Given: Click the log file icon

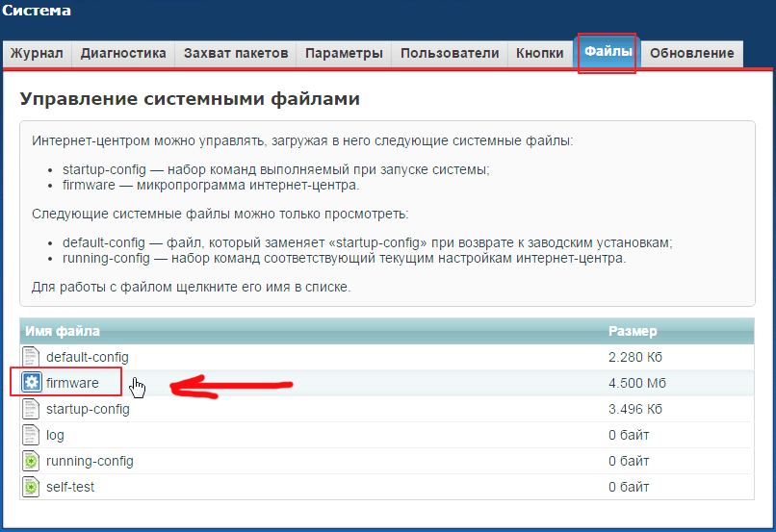Looking at the screenshot, I should pos(31,435).
